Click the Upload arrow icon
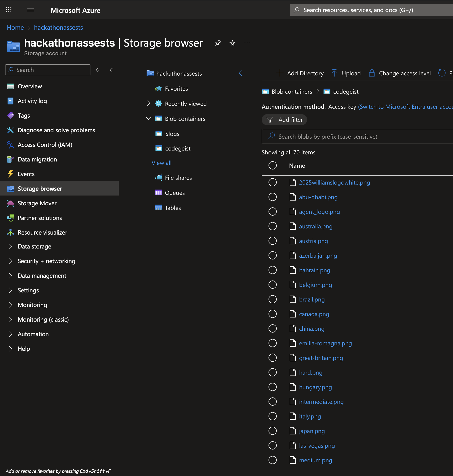Screen dimensions: 453x476 [334, 73]
